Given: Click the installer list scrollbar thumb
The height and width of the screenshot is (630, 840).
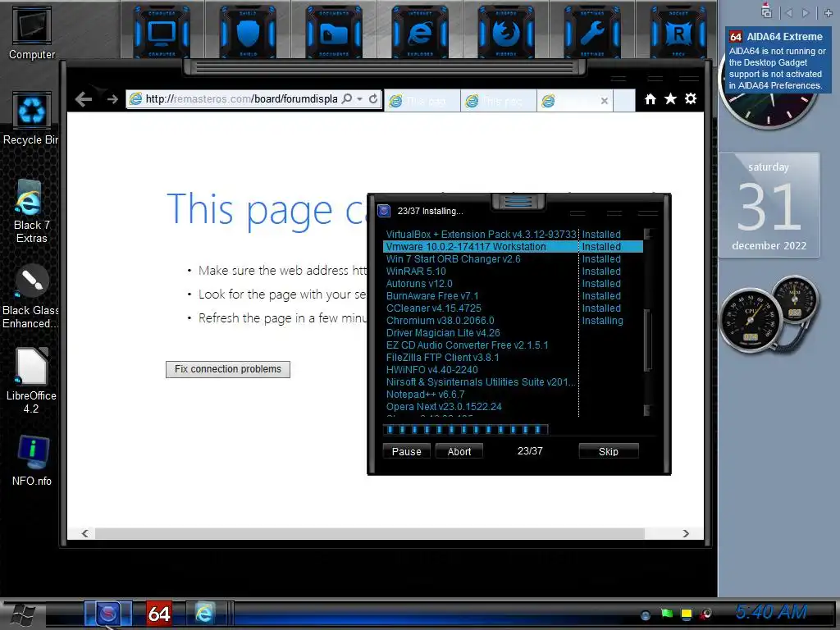Looking at the screenshot, I should tap(647, 340).
